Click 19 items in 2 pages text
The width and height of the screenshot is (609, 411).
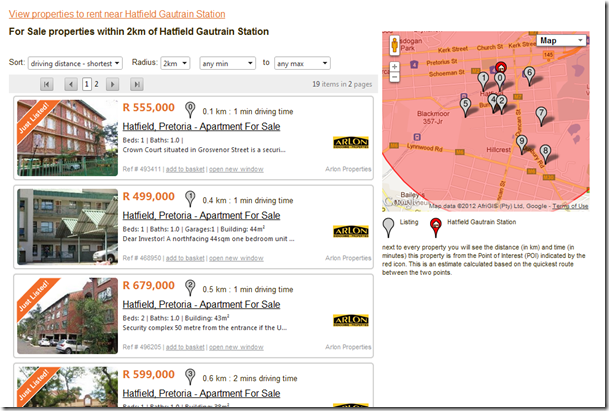pos(342,84)
